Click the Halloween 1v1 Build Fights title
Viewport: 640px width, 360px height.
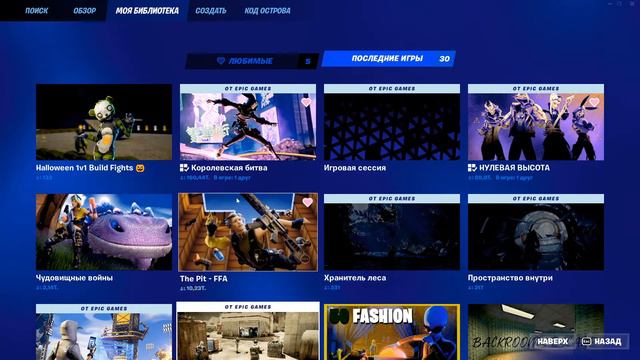click(84, 168)
